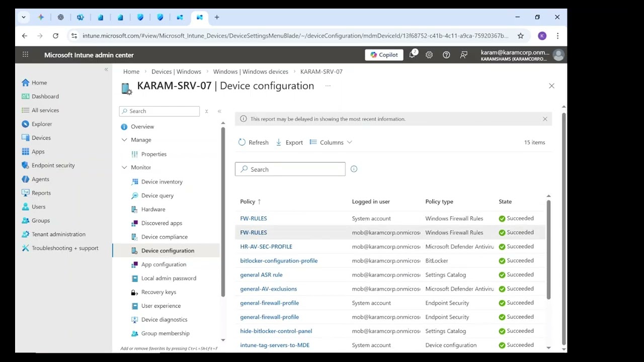Click the Group membership icon item

(134, 333)
